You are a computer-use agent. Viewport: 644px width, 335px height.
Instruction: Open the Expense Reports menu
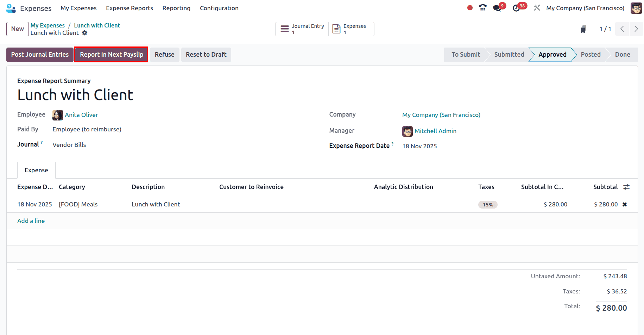[x=129, y=8]
